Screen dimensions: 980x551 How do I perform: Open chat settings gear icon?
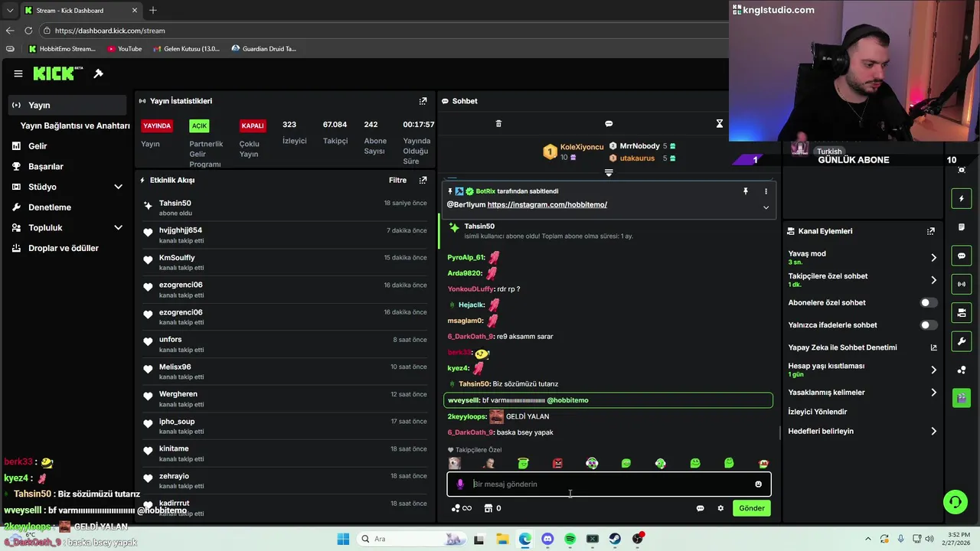pyautogui.click(x=720, y=508)
